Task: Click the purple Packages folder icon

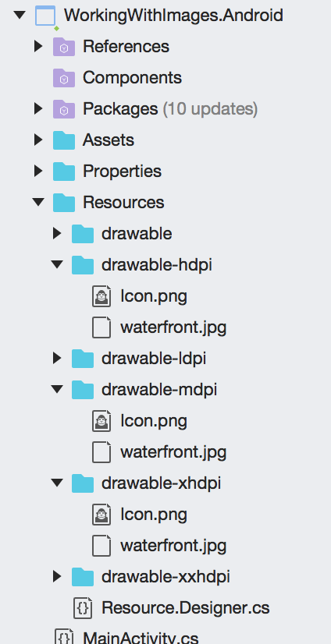Action: [64, 109]
